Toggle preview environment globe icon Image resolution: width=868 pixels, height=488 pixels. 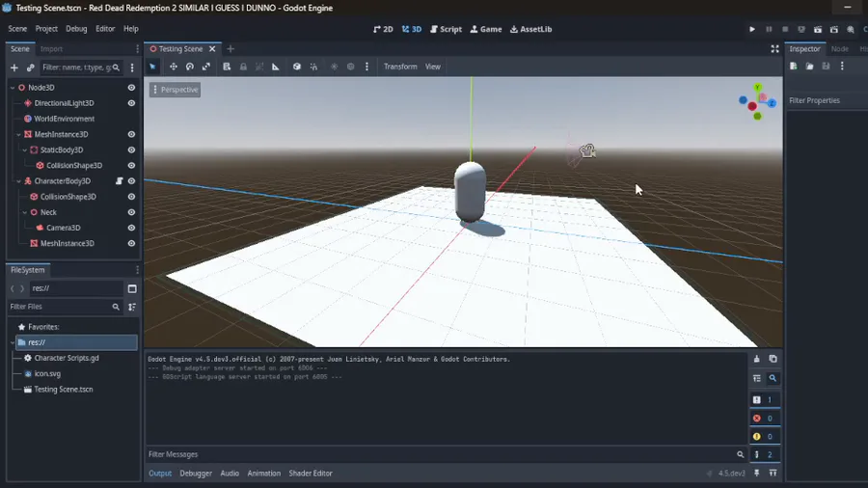(x=350, y=67)
